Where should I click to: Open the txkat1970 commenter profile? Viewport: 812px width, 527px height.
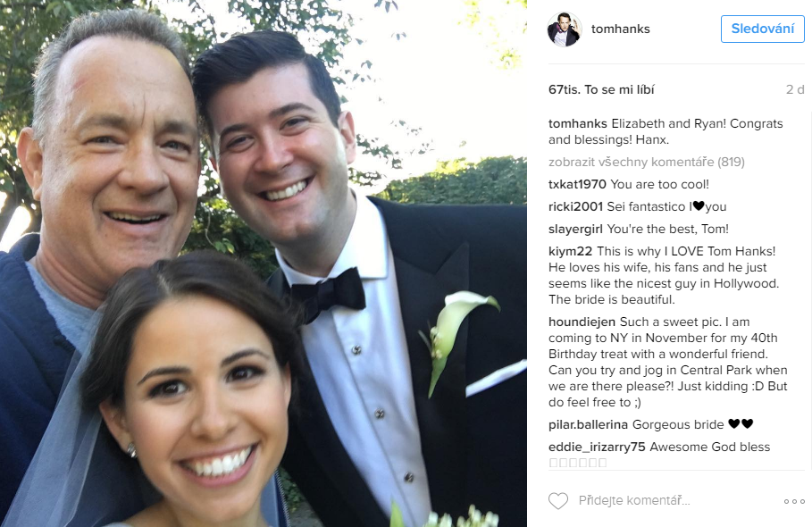point(577,184)
